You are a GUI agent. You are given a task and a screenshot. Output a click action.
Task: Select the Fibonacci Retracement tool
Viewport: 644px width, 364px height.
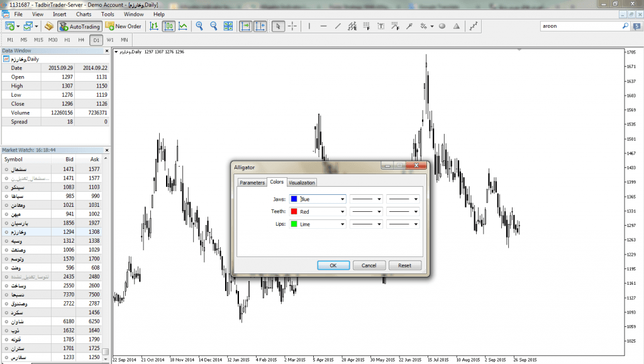[x=367, y=26]
